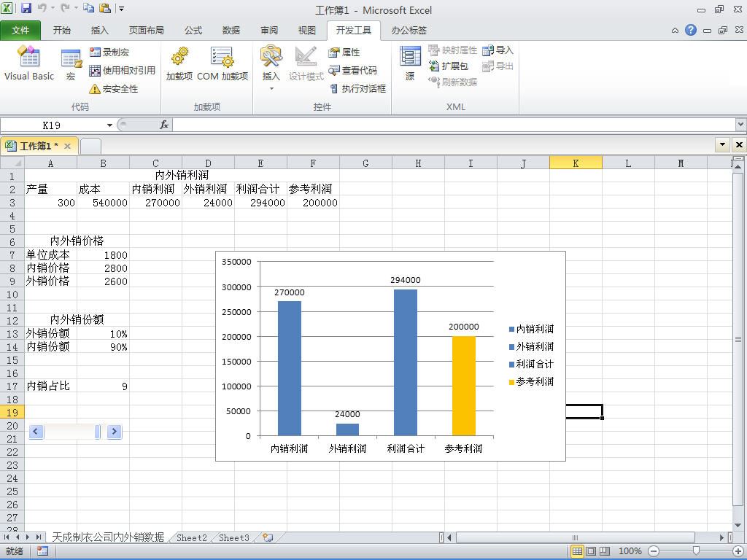Start recording a macro (录制宏)
Image resolution: width=747 pixels, height=560 pixels.
click(x=109, y=52)
